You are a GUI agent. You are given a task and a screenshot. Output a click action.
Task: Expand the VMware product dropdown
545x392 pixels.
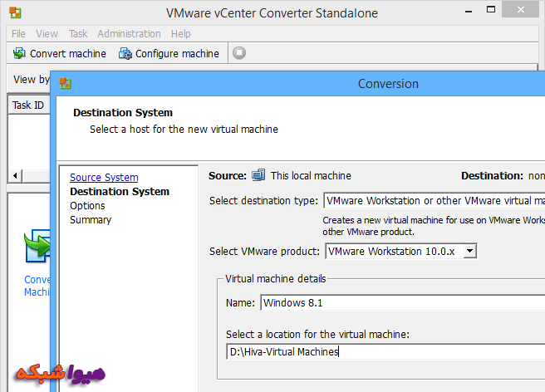(x=469, y=251)
